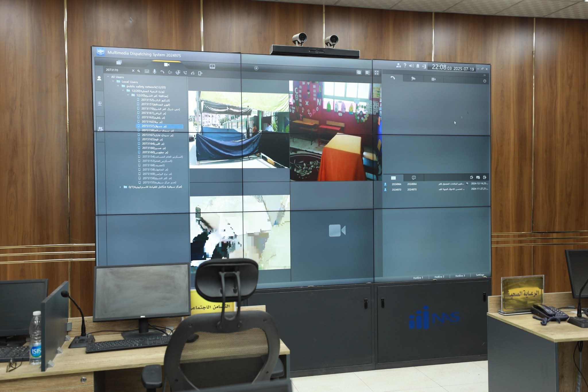Toggle the alarm bell notification icon
The image size is (588, 392).
(x=418, y=66)
